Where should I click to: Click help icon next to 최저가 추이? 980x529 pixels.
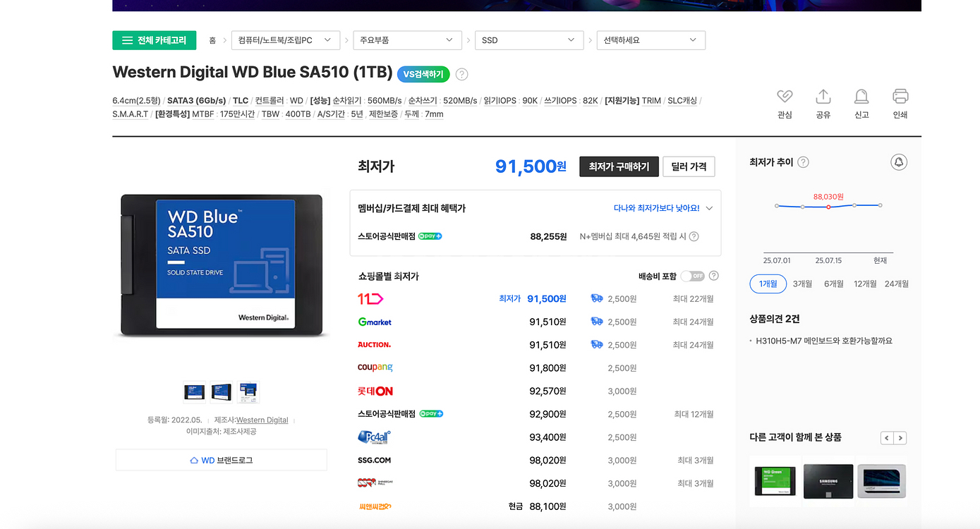(803, 162)
